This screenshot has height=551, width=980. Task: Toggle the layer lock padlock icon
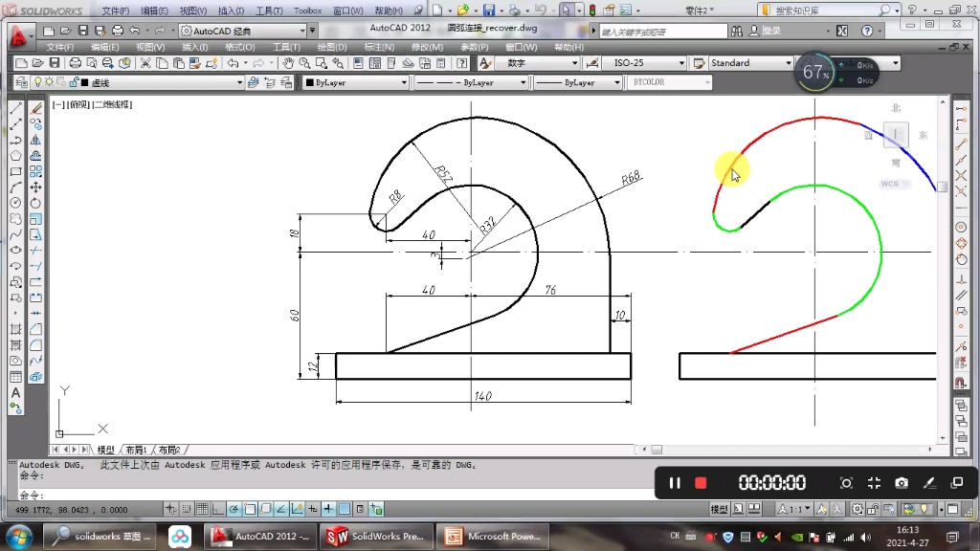[x=74, y=81]
